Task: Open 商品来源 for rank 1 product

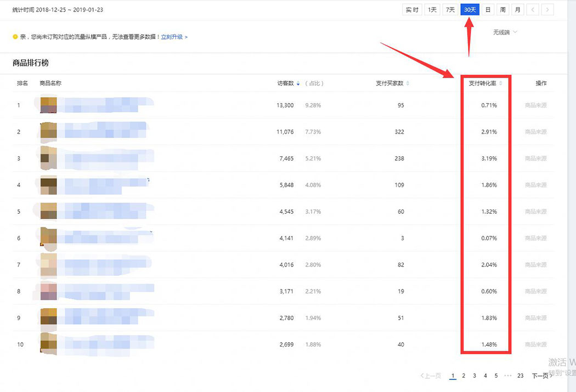Action: coord(535,105)
